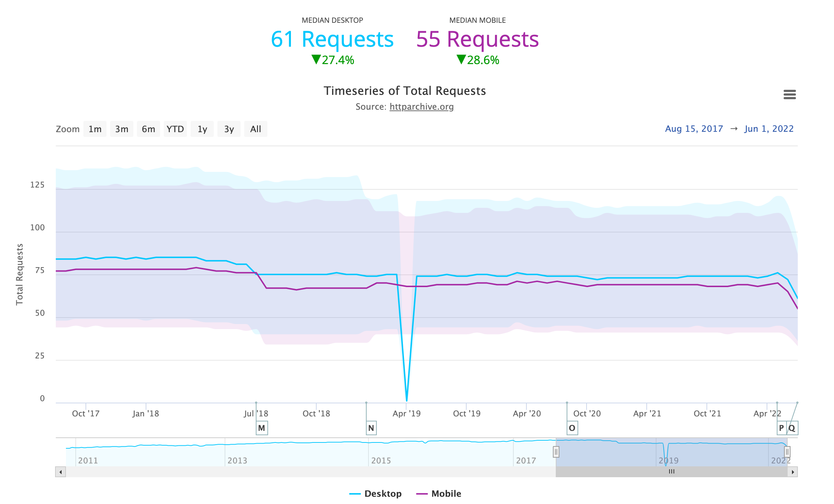Set zoom range to 1m

tap(95, 129)
